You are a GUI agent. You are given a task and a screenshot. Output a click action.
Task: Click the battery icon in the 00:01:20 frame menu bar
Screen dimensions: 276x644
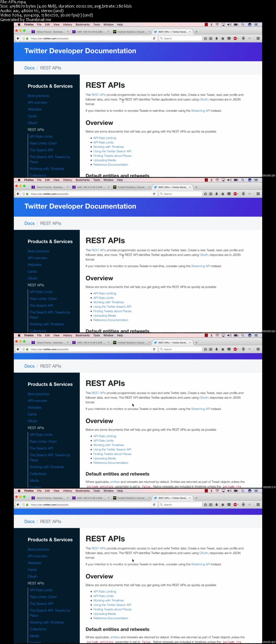point(236,335)
